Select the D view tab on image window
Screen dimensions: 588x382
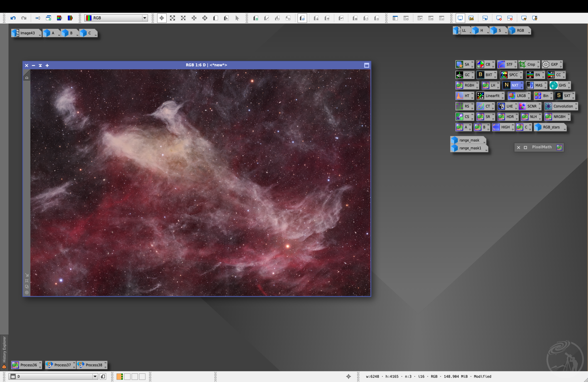coord(27,78)
